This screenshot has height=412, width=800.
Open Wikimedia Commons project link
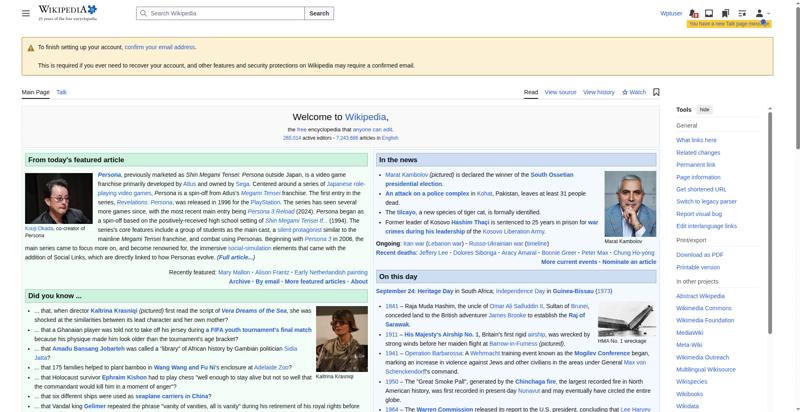tap(704, 308)
